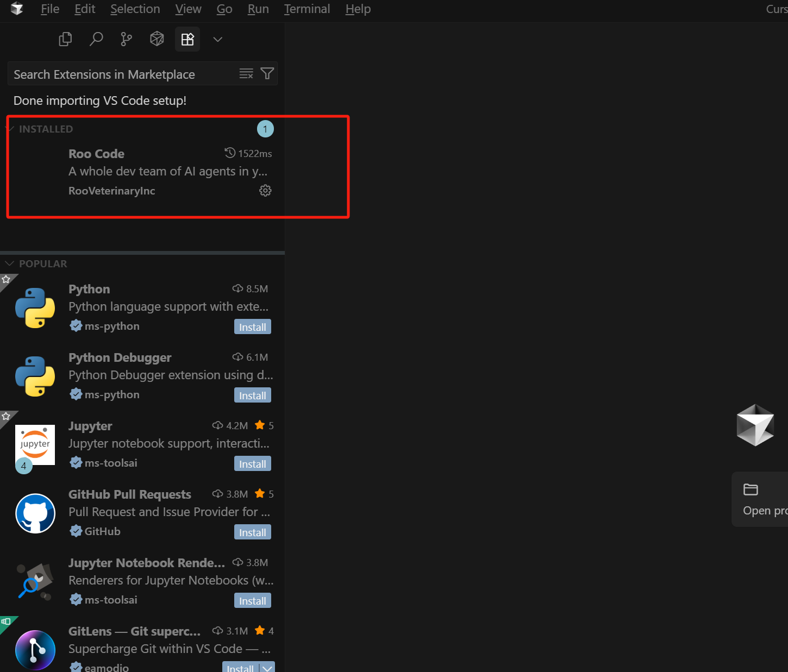788x672 pixels.
Task: Open the Go menu
Action: [224, 9]
